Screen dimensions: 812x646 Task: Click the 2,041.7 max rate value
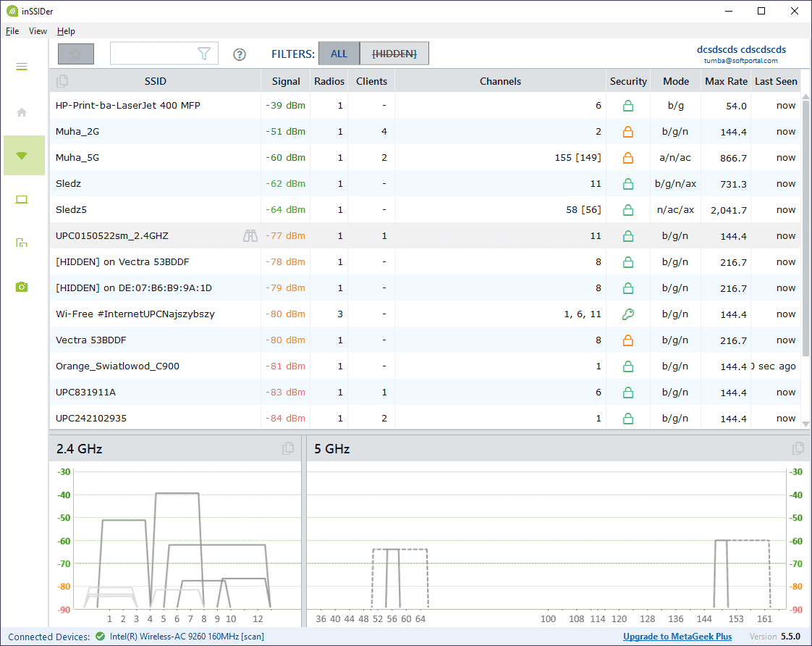click(729, 210)
